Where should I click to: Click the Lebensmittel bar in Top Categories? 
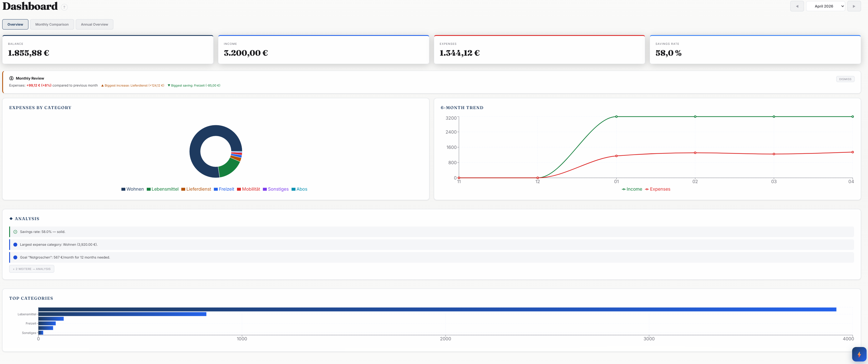click(x=122, y=314)
